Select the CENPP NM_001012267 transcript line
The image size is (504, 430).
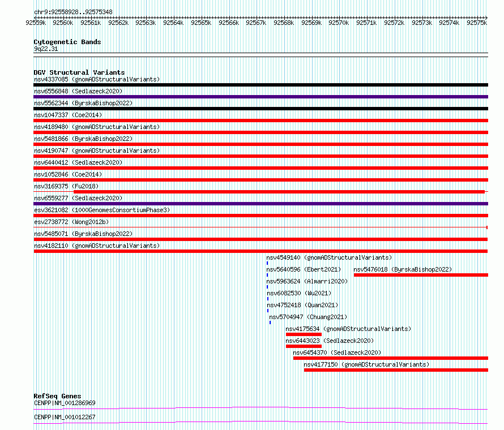[x=260, y=422]
